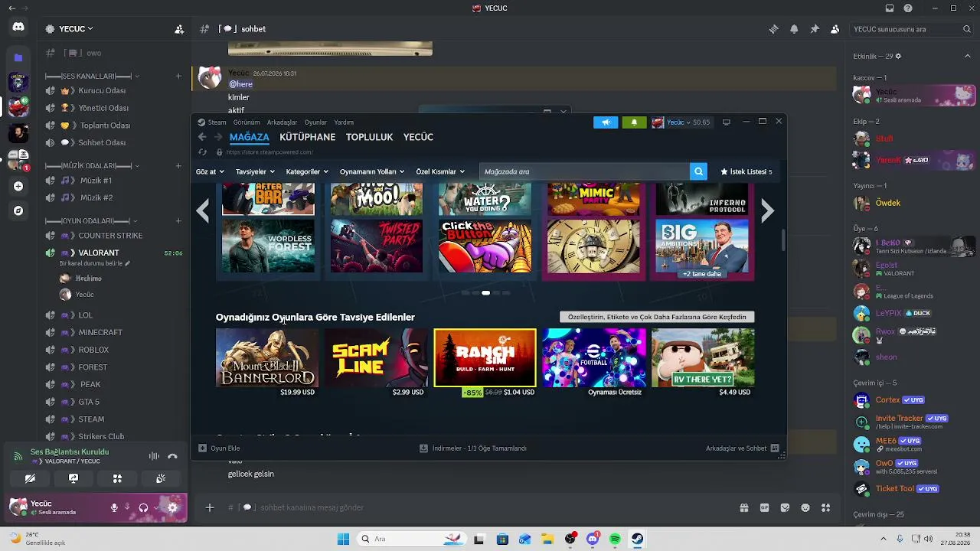
Task: Open Discord noise suppression waveform icon
Action: [x=154, y=456]
